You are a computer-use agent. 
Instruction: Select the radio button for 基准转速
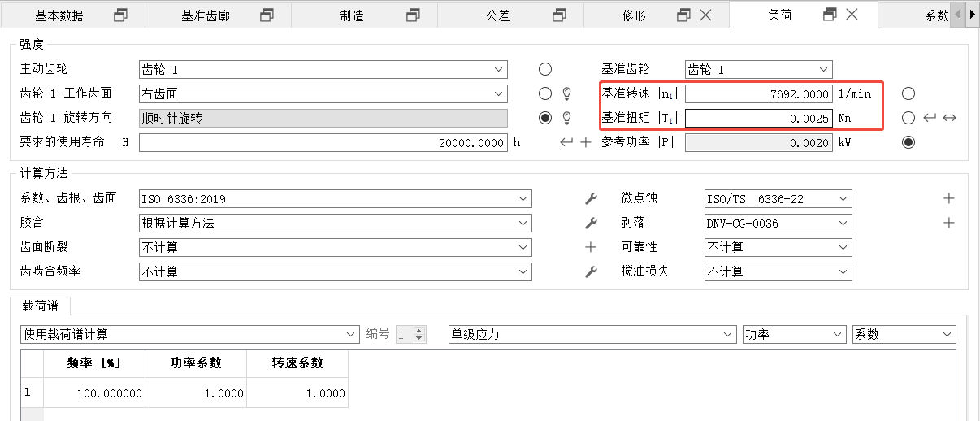pyautogui.click(x=908, y=94)
